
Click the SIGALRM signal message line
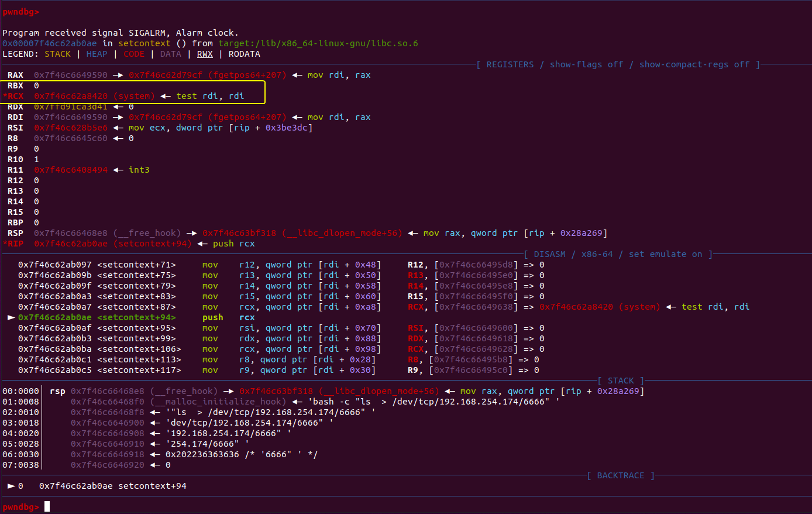[120, 33]
